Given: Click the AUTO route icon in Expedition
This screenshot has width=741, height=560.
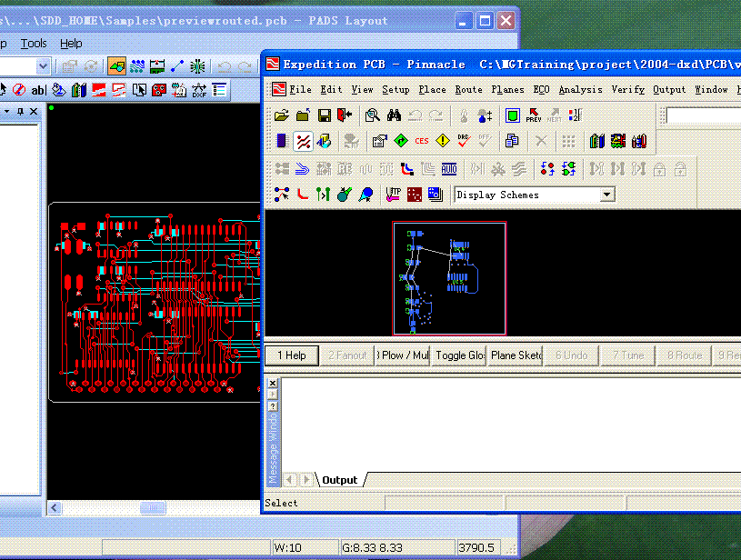Looking at the screenshot, I should tap(449, 169).
